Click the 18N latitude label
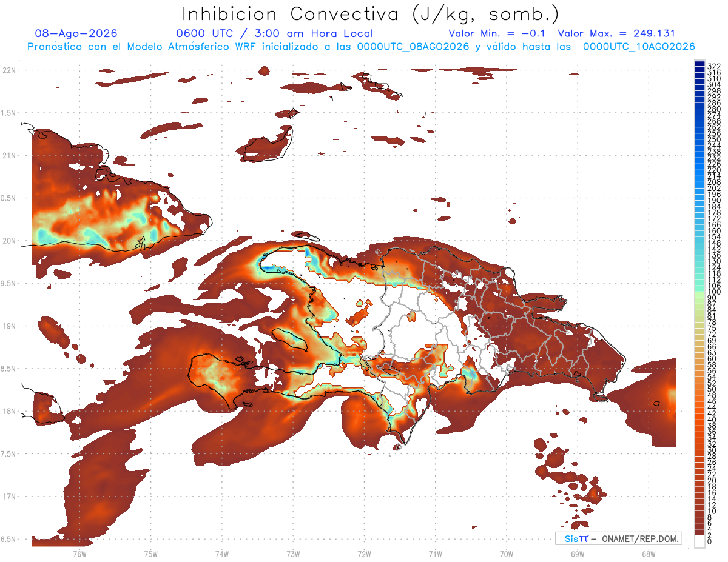Viewport: 728px width, 562px height. point(10,411)
